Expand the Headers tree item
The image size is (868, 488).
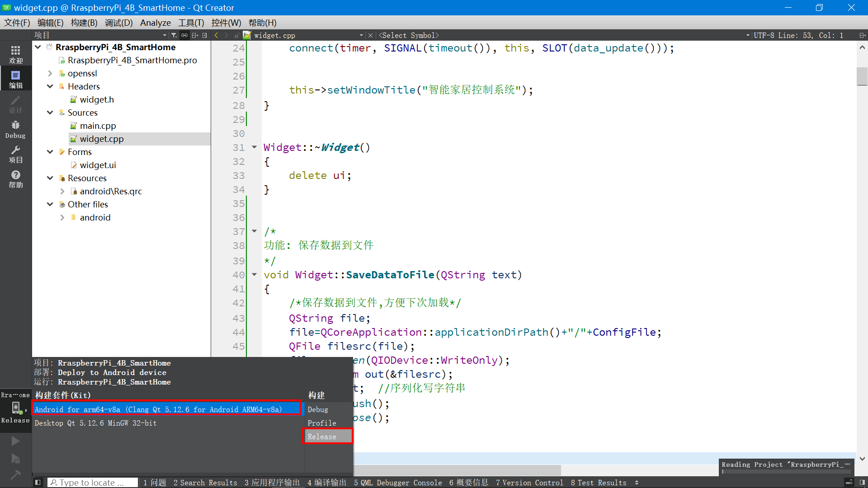click(x=51, y=86)
